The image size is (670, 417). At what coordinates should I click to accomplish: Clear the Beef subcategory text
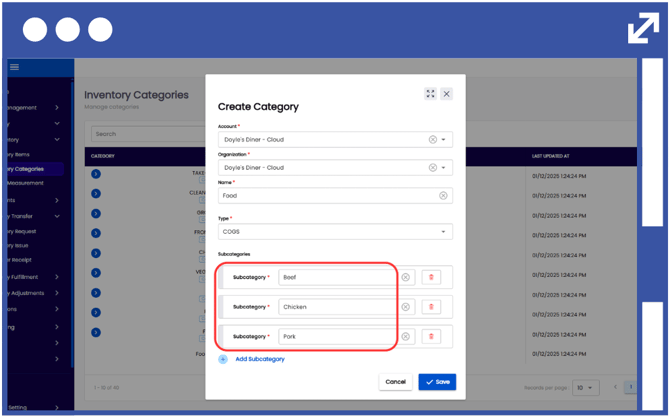click(406, 277)
